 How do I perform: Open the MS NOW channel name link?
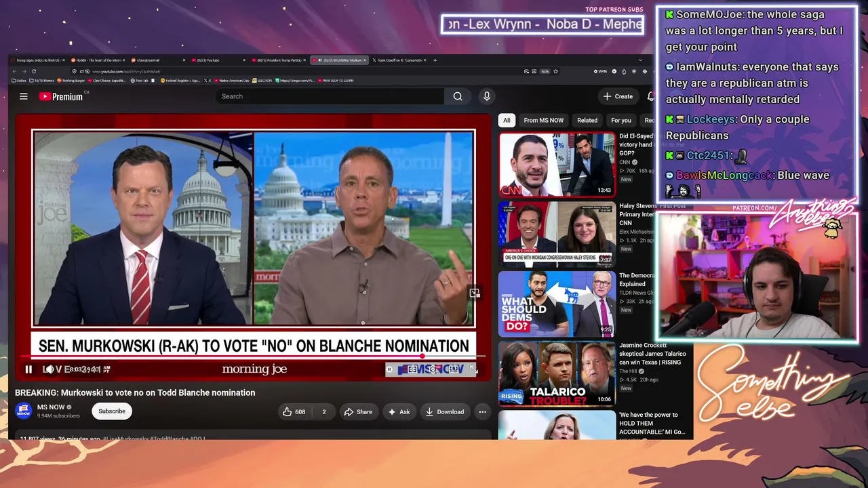(51, 407)
